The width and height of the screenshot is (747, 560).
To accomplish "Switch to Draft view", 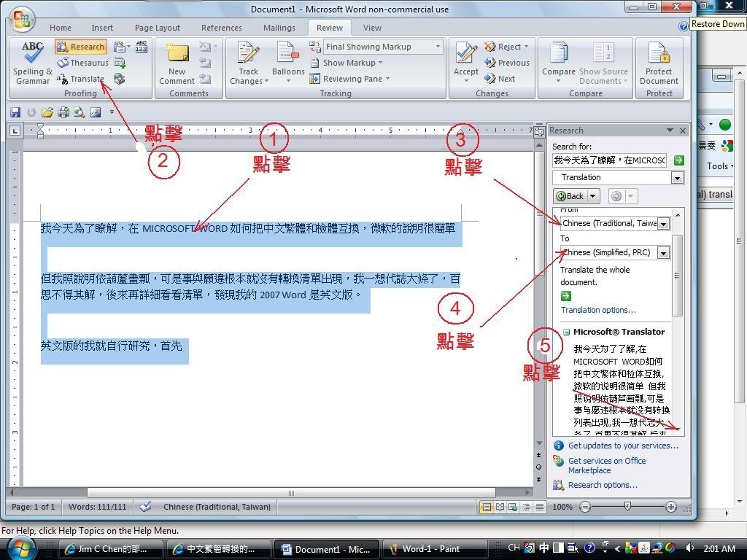I will click(x=539, y=507).
